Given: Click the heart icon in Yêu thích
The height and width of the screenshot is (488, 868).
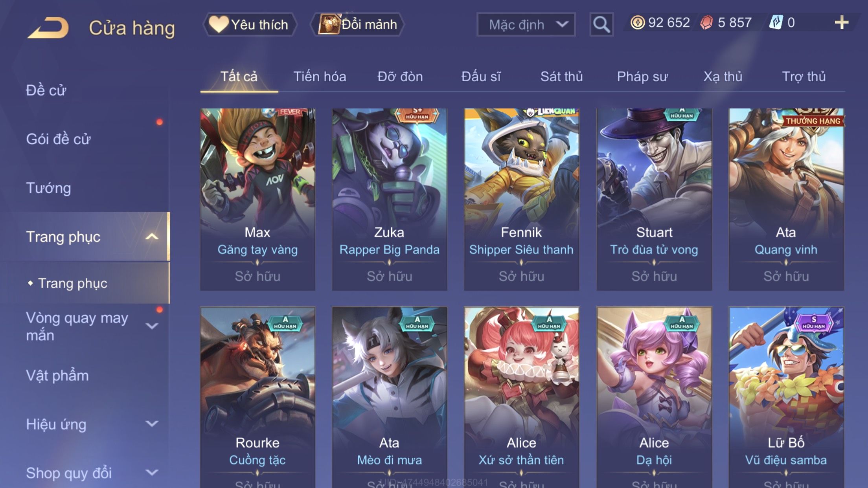Looking at the screenshot, I should (218, 24).
